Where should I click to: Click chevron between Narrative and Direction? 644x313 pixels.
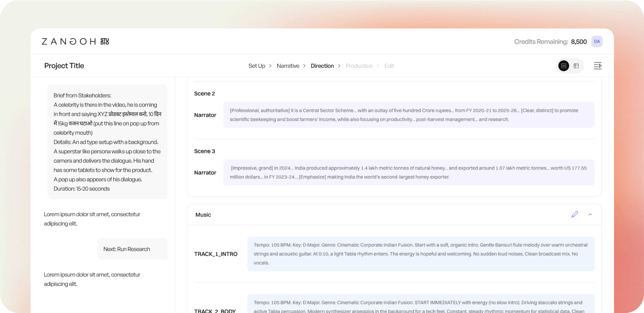[304, 66]
